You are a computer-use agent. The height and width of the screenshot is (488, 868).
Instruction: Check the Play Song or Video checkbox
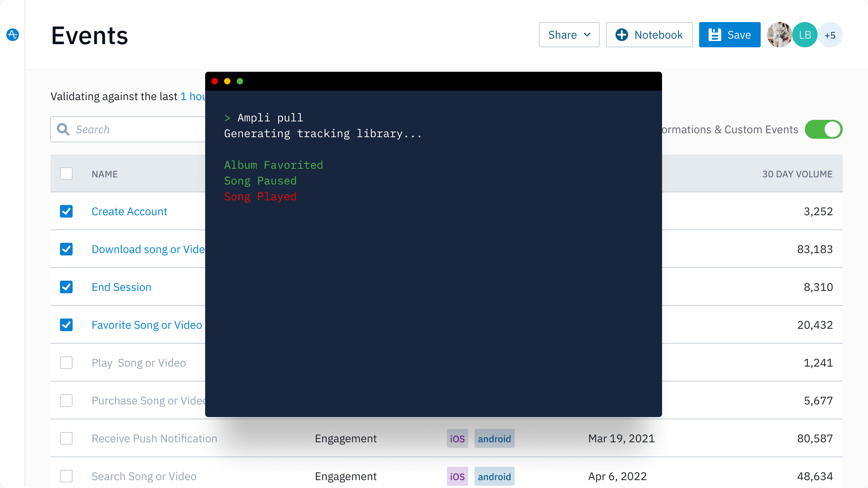(66, 363)
